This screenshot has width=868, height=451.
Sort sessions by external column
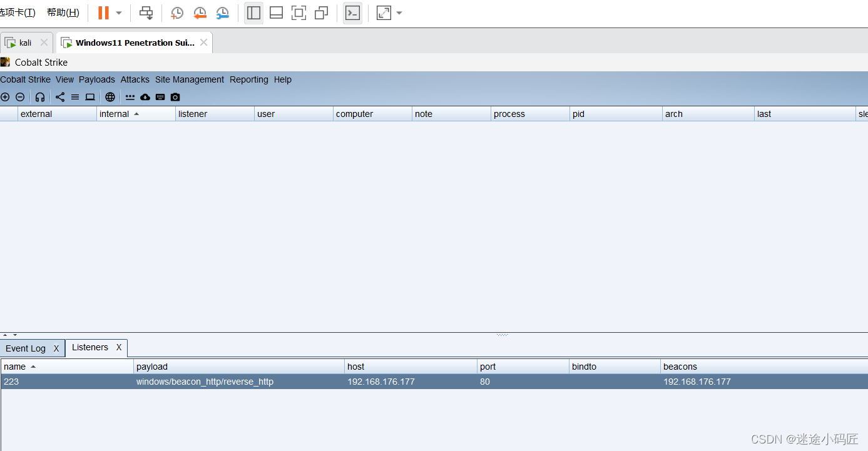[x=57, y=114]
